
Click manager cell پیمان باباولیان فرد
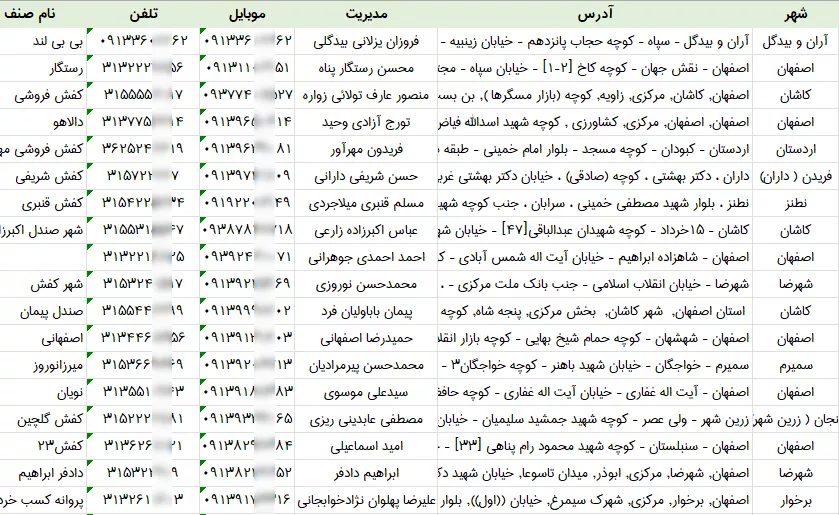pyautogui.click(x=366, y=312)
